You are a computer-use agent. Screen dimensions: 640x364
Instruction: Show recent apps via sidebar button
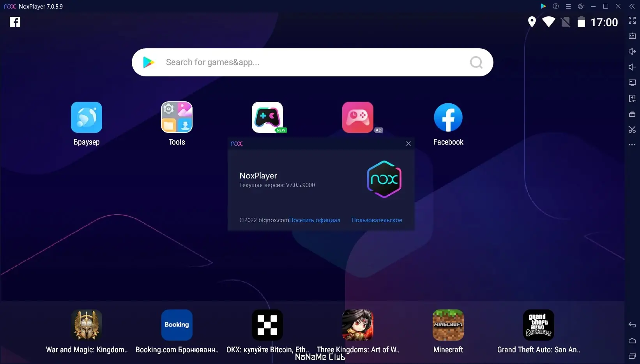tap(632, 356)
